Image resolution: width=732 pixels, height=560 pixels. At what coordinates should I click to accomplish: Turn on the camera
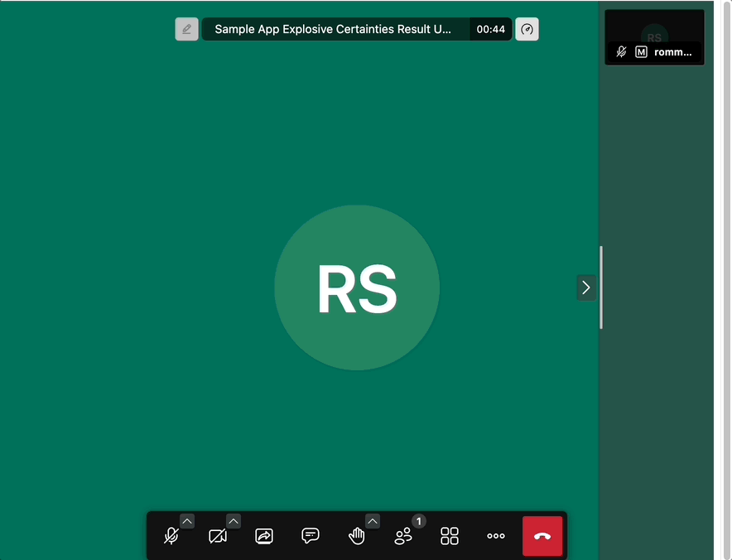click(218, 536)
